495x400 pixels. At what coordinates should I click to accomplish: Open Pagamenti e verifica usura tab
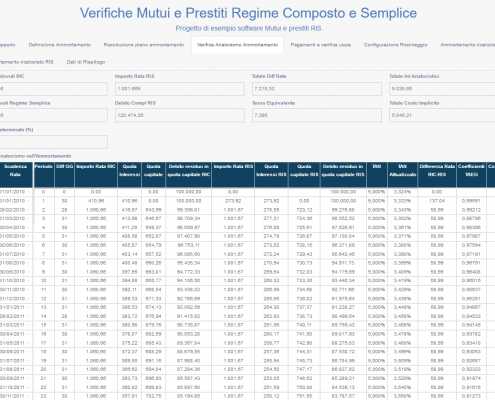click(321, 45)
